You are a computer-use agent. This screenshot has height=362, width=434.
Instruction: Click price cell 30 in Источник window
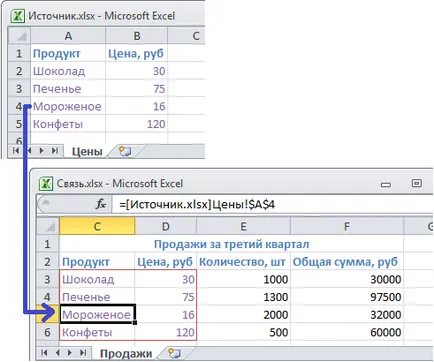pos(137,71)
